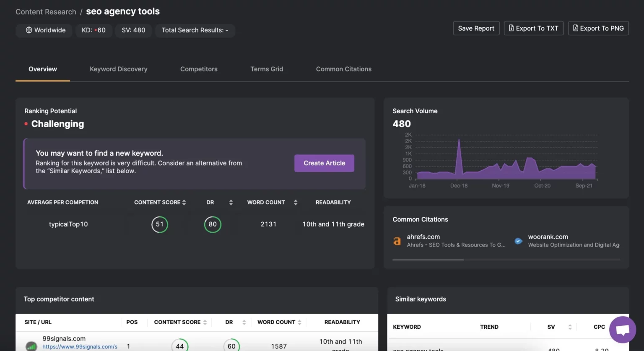Screen dimensions: 644x351
Task: Sort competitor table by DR column
Action: tap(244, 322)
